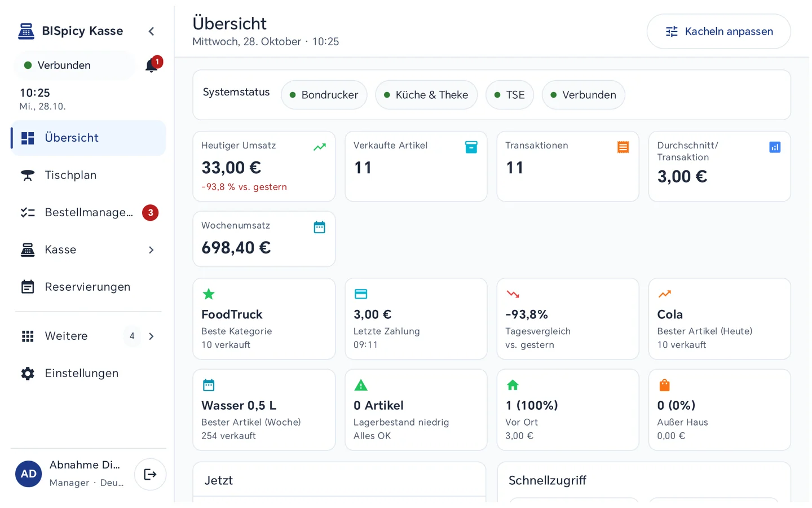Open Bestellmanagement from the sidebar

coord(89,212)
